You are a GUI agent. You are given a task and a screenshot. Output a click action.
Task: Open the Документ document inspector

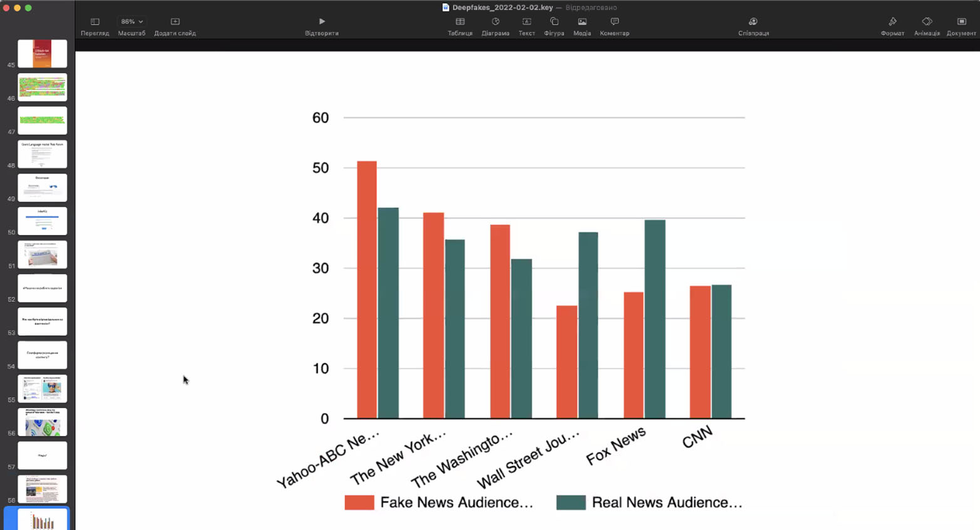961,26
